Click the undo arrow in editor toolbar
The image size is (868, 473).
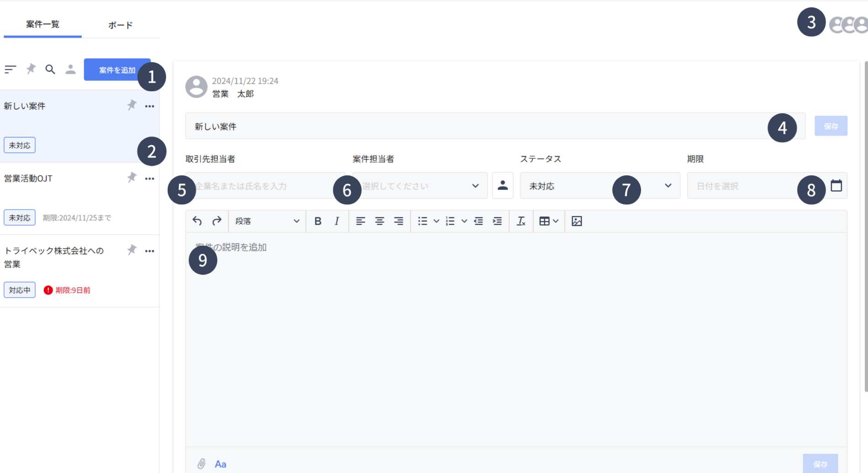(197, 221)
